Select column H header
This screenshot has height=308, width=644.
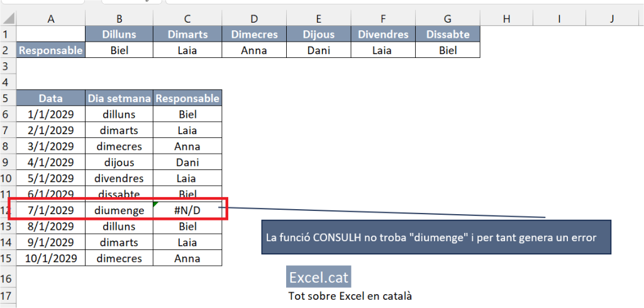(506, 18)
